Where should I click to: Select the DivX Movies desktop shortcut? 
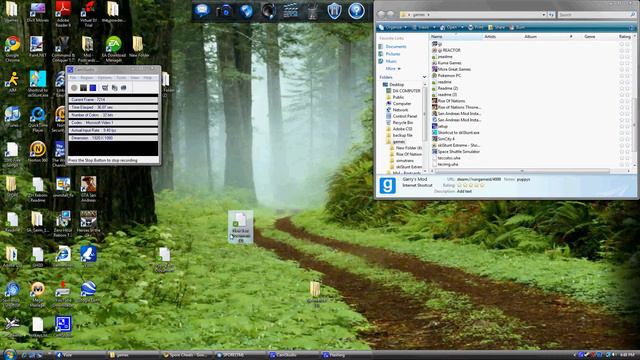click(x=38, y=12)
